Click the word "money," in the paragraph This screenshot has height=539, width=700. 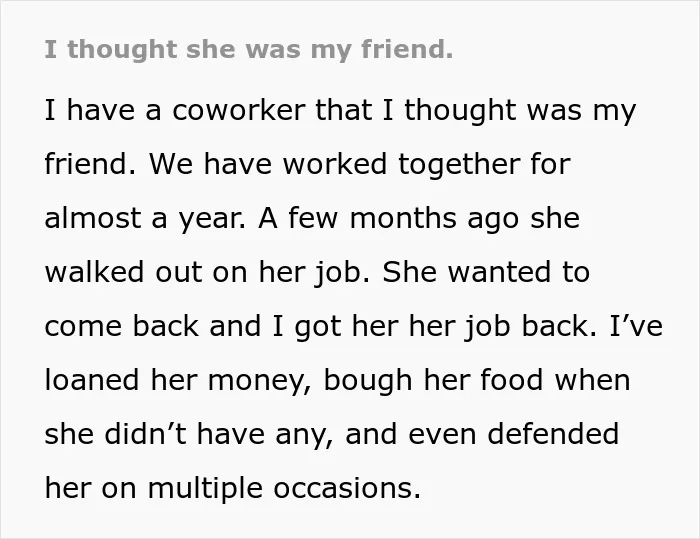coord(259,382)
